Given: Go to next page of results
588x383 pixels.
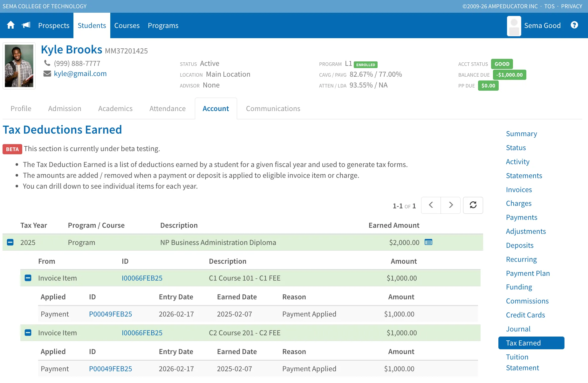Looking at the screenshot, I should pyautogui.click(x=451, y=205).
